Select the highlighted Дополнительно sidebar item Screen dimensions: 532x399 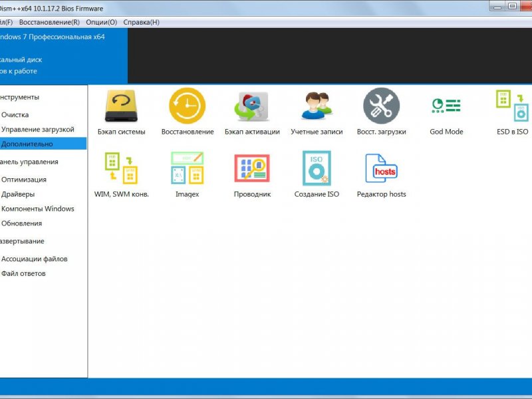43,144
